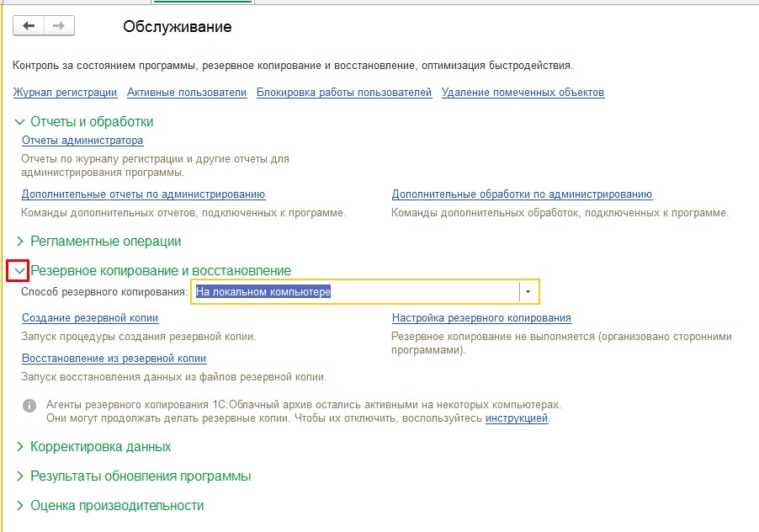Expand the Результаты обновления программы section
The image size is (759, 532).
pos(19,476)
